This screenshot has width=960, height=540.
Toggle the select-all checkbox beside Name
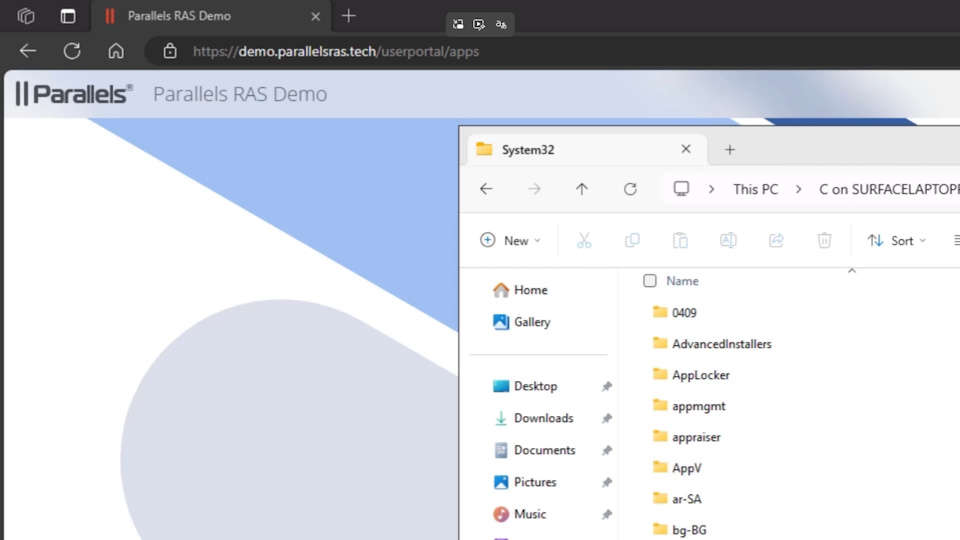point(650,280)
